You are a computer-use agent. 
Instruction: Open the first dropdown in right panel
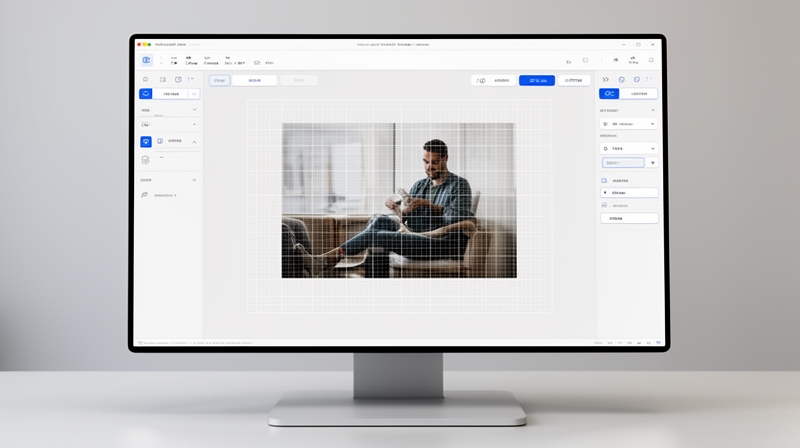coord(629,124)
